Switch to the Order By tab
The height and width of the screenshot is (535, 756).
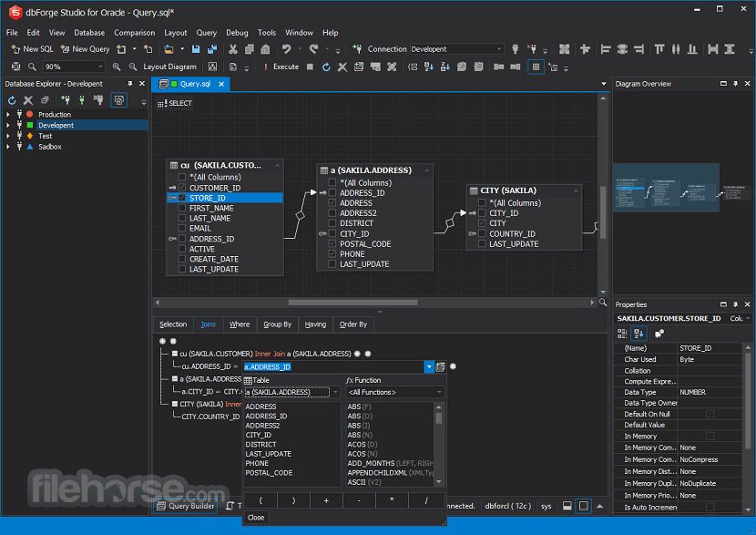click(x=353, y=324)
